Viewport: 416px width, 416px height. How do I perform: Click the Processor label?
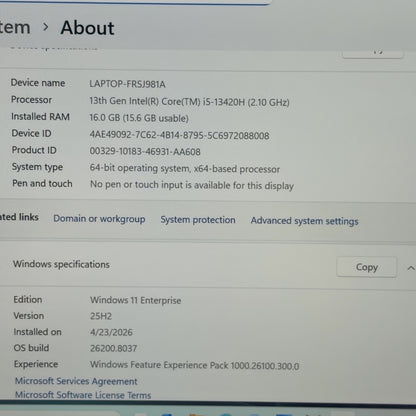click(31, 99)
